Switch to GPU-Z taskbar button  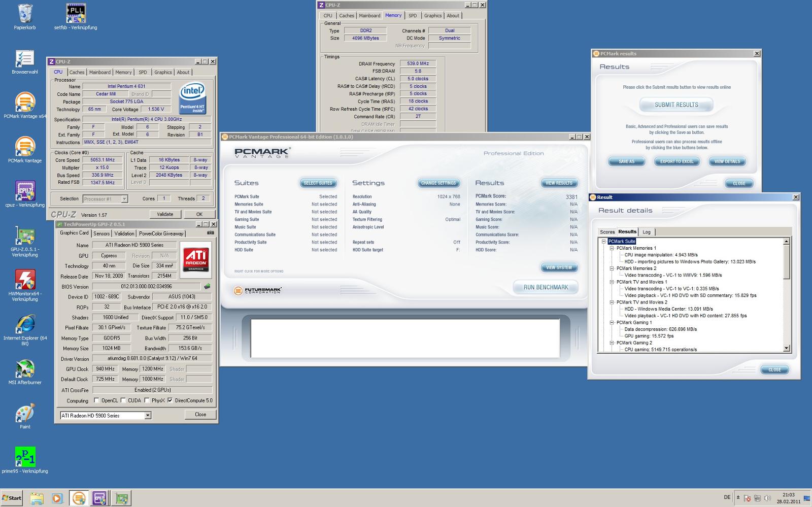pos(121,498)
